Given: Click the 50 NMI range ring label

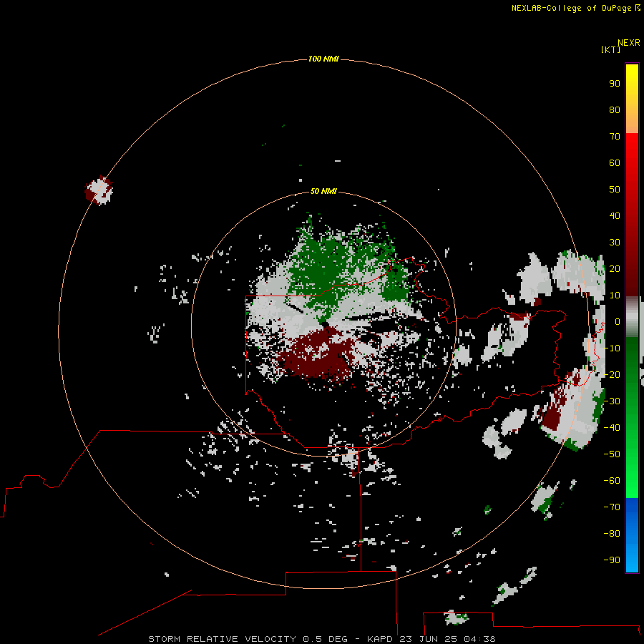Looking at the screenshot, I should (x=323, y=191).
